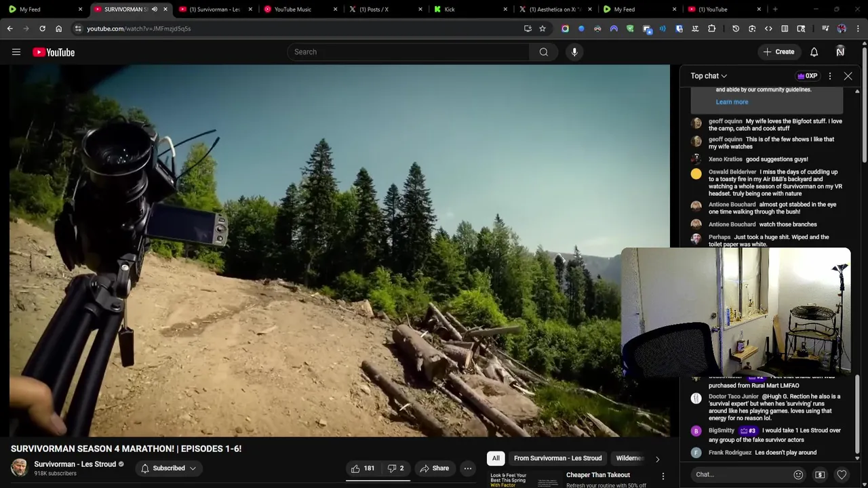868x488 pixels.
Task: Close the live chat panel
Action: point(848,76)
